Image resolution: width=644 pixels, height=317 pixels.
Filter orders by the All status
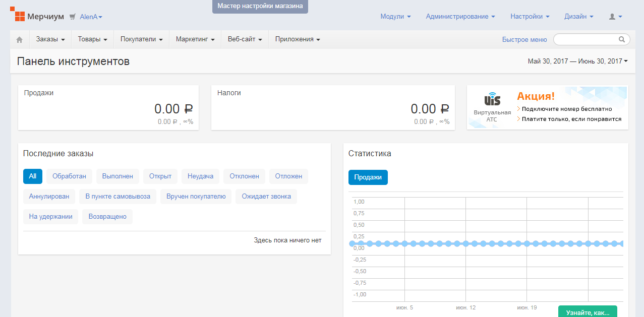pos(33,176)
